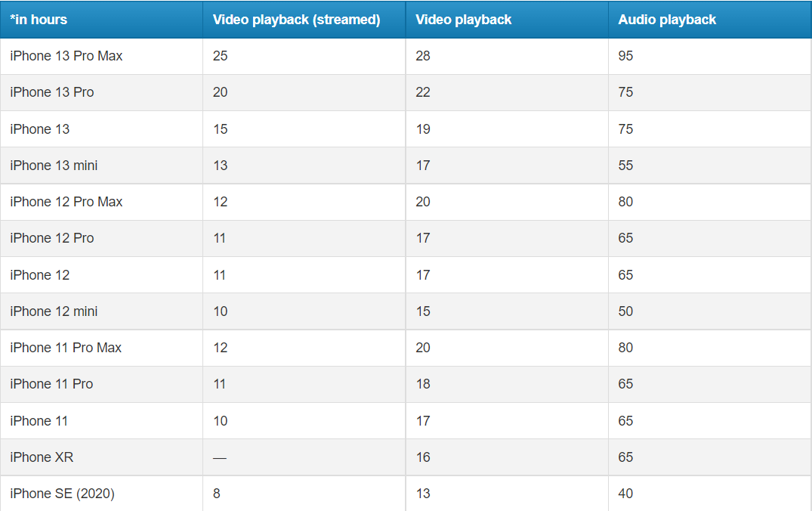The height and width of the screenshot is (511, 812).
Task: Select iPhone 13 Pro Max streamed value 25
Action: click(220, 56)
